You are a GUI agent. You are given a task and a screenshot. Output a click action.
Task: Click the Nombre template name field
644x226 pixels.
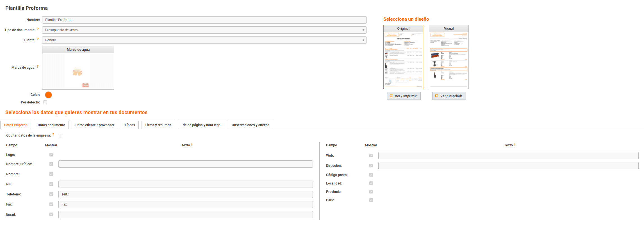point(204,20)
